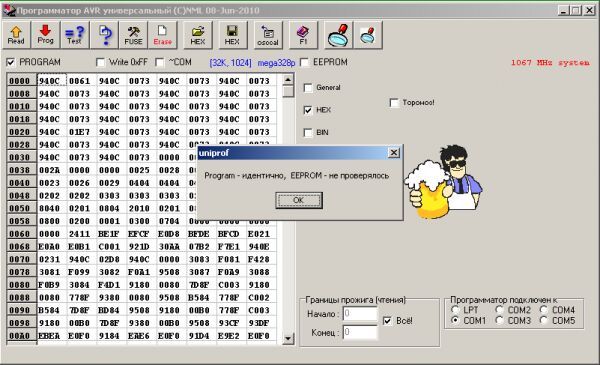
Task: Confirm the uniprof dialog with OK
Action: (x=299, y=200)
